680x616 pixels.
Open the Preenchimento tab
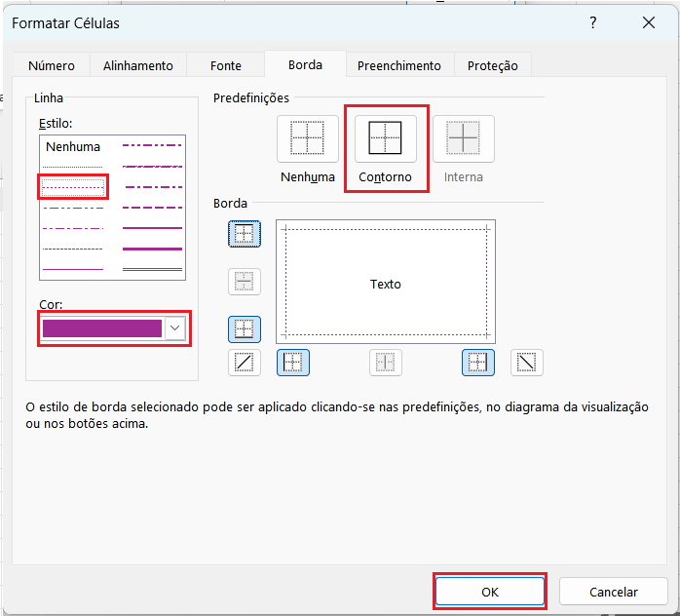(398, 65)
